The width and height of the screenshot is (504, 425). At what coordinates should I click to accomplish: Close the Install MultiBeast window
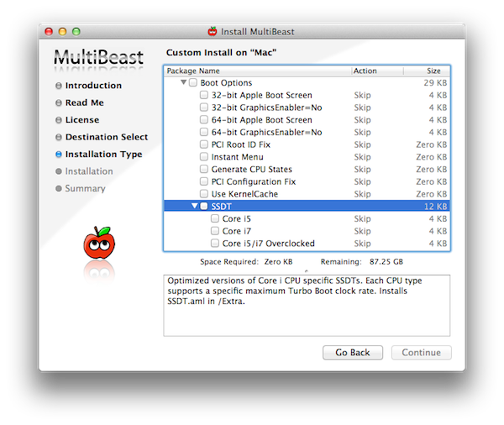pyautogui.click(x=49, y=32)
